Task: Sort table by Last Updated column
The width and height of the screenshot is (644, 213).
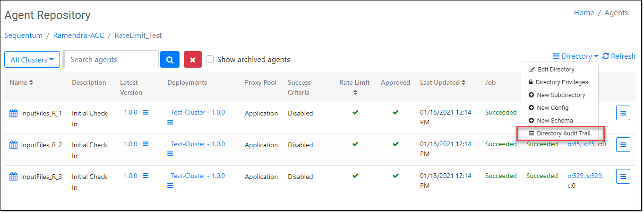Action: (442, 82)
